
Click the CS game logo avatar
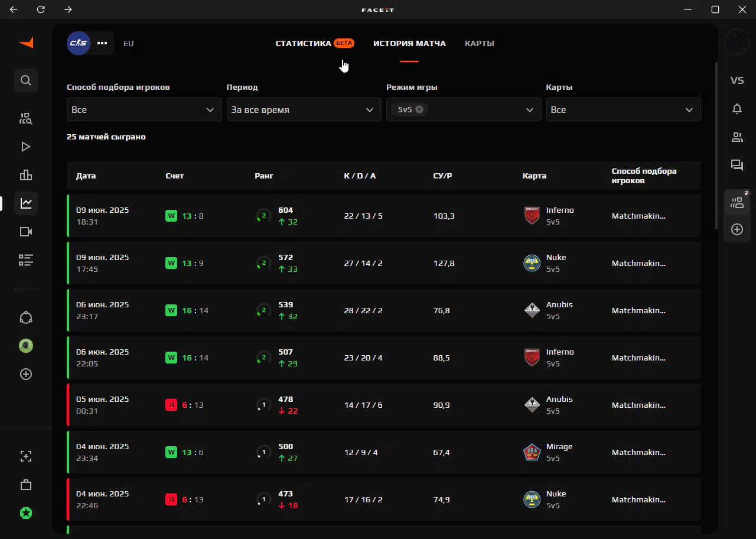pyautogui.click(x=79, y=43)
